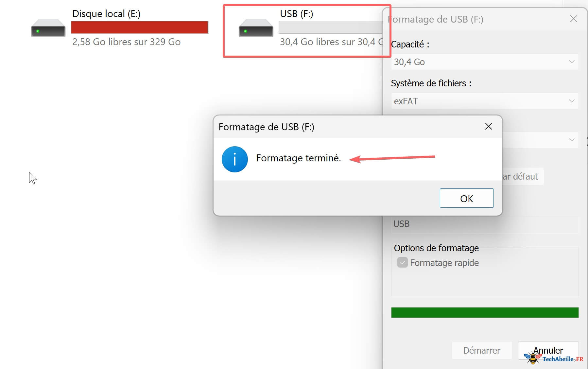The height and width of the screenshot is (369, 588).
Task: Click the green format progress bar
Action: point(484,312)
